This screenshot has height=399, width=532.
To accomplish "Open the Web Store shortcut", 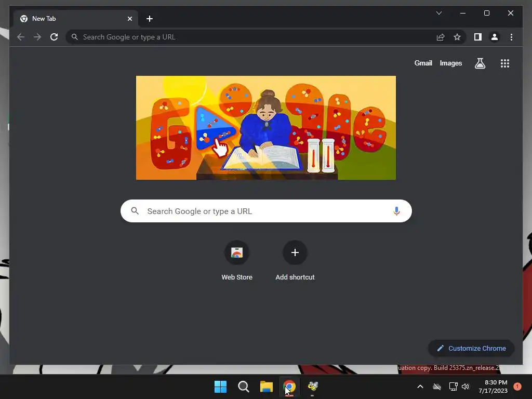I will tap(237, 261).
